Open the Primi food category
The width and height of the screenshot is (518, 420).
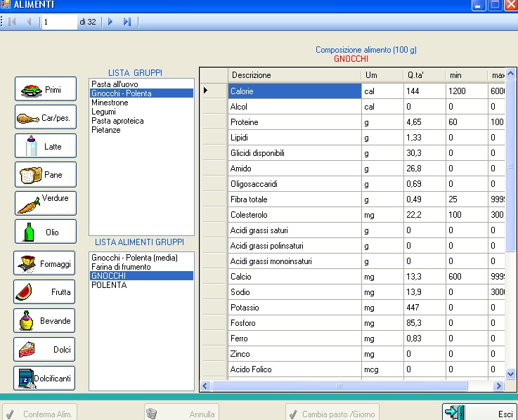[x=46, y=88]
